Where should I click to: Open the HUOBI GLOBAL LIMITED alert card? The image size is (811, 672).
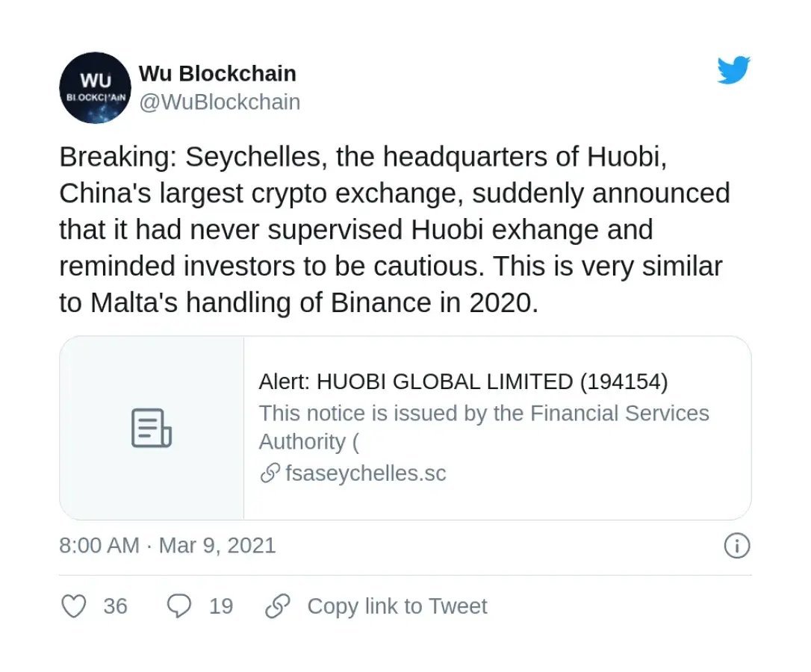coord(464,381)
